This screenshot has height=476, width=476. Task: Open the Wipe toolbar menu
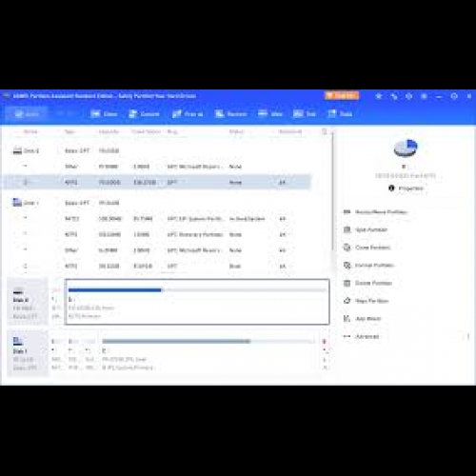pyautogui.click(x=270, y=114)
